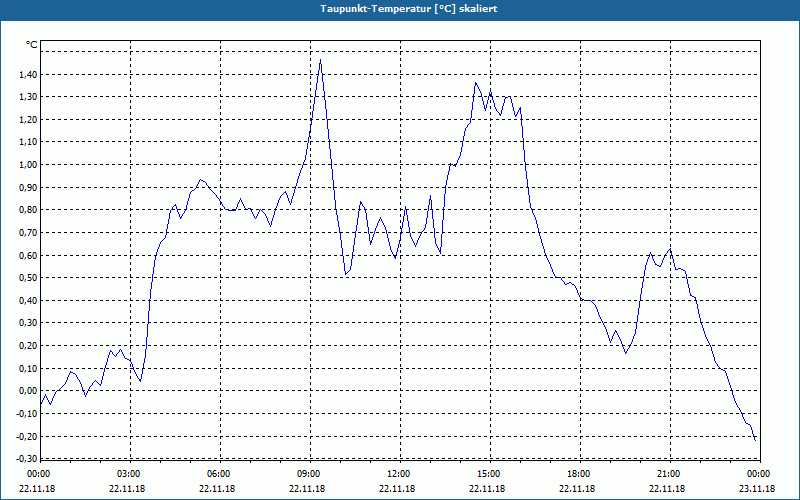Click the -0,30 bottom axis value
Viewport: 800px width, 500px height.
[27, 459]
